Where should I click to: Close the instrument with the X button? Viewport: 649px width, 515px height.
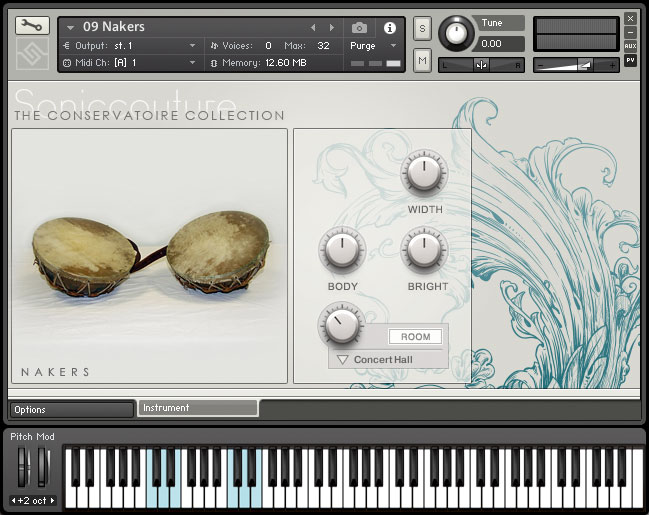(x=630, y=18)
